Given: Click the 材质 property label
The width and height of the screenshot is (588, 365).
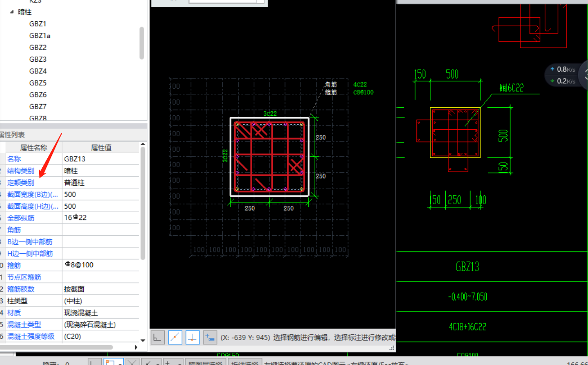Looking at the screenshot, I should 14,312.
